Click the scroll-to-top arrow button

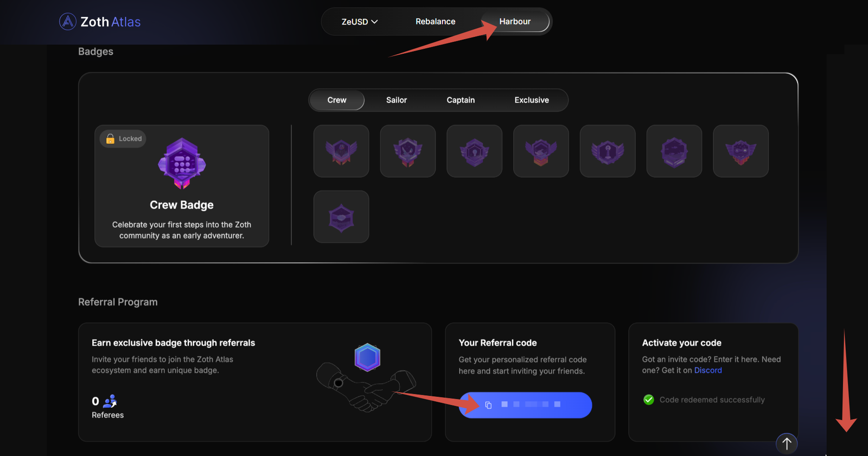click(786, 444)
